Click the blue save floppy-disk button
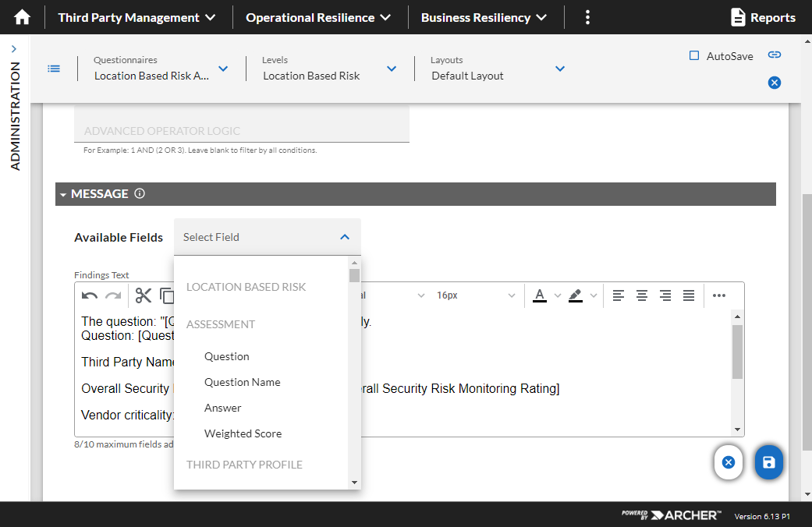The width and height of the screenshot is (812, 527). 769,462
